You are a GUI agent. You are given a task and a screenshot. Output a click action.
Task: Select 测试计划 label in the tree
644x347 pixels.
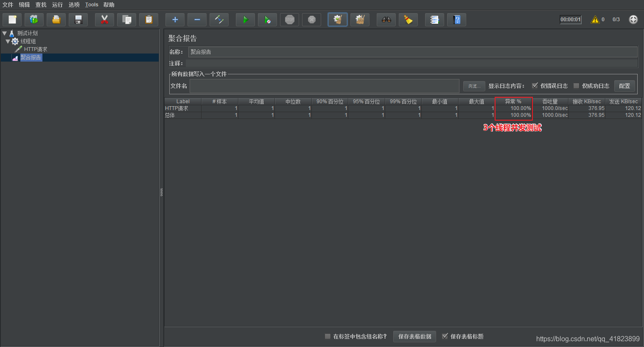click(x=27, y=33)
